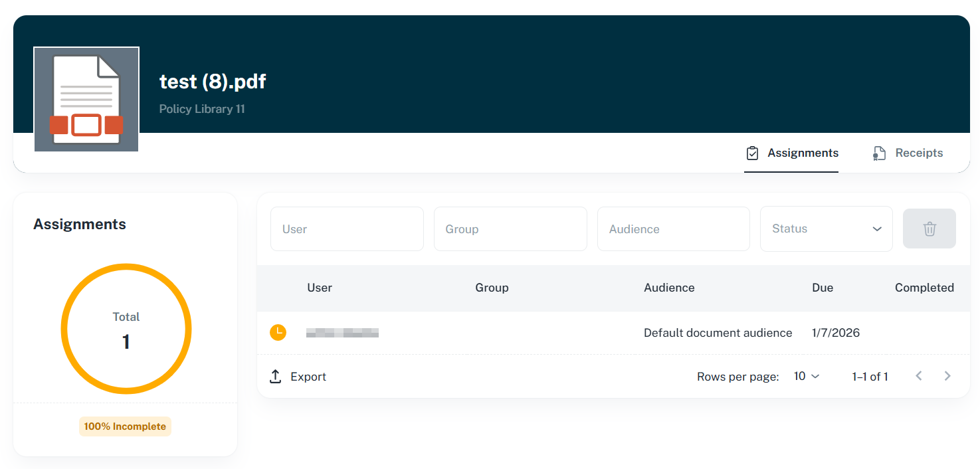The image size is (980, 469).
Task: Click the pending clock status icon
Action: (278, 332)
